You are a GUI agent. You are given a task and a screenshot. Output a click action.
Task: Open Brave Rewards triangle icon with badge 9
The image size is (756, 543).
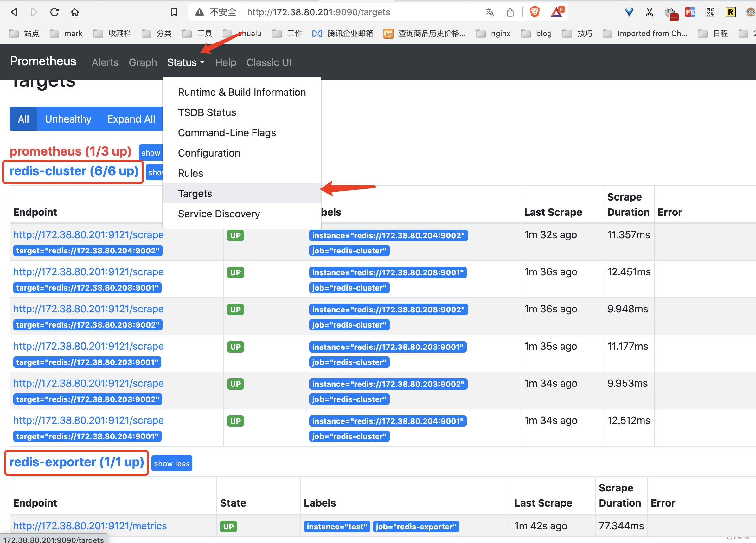tap(557, 12)
